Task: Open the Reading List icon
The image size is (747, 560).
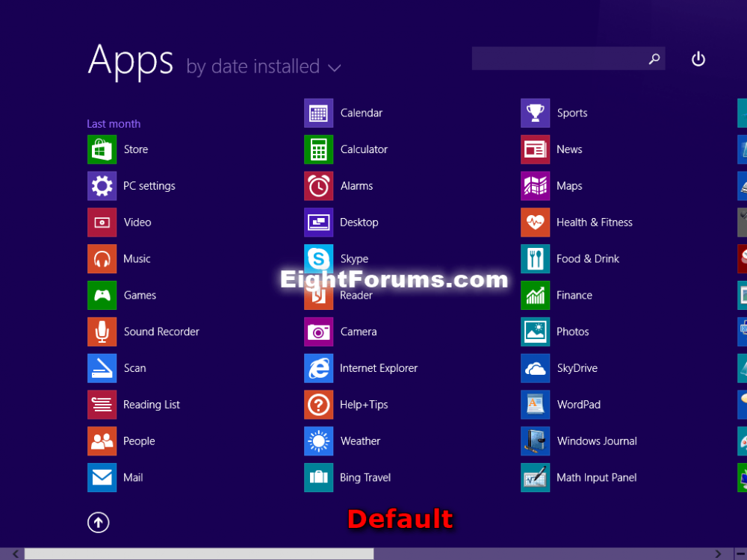Action: point(102,404)
